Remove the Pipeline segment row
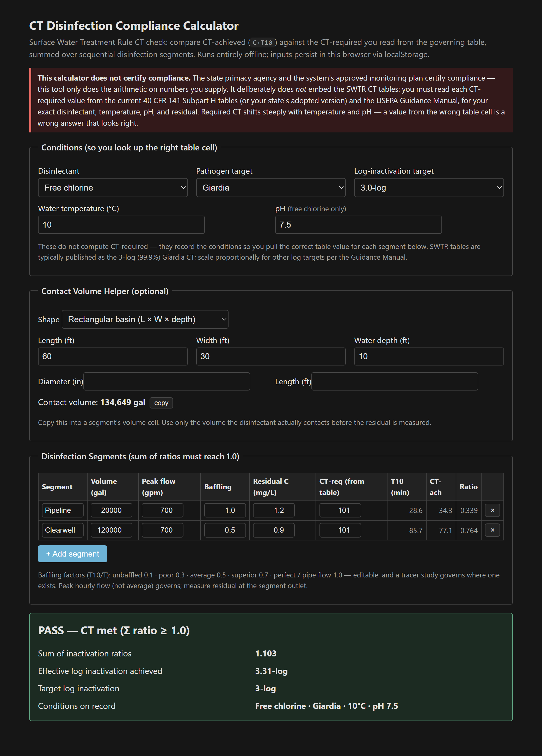Viewport: 542px width, 756px height. (x=492, y=510)
